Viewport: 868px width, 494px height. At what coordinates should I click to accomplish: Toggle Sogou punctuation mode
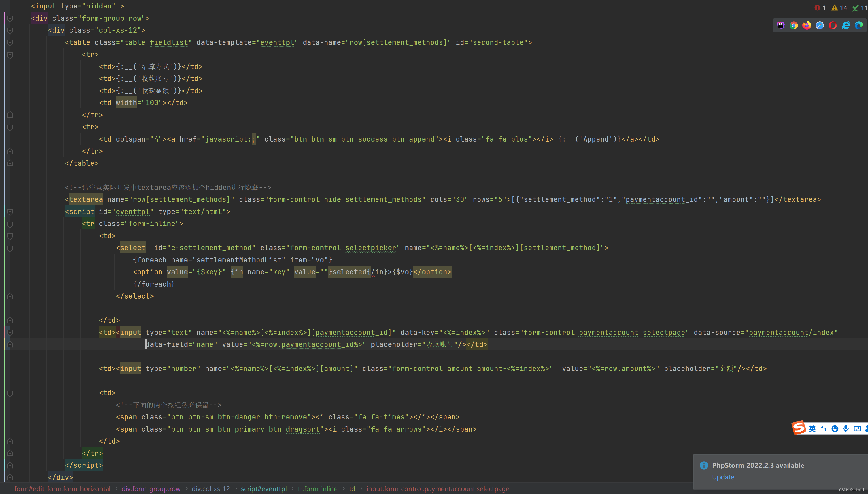(824, 429)
